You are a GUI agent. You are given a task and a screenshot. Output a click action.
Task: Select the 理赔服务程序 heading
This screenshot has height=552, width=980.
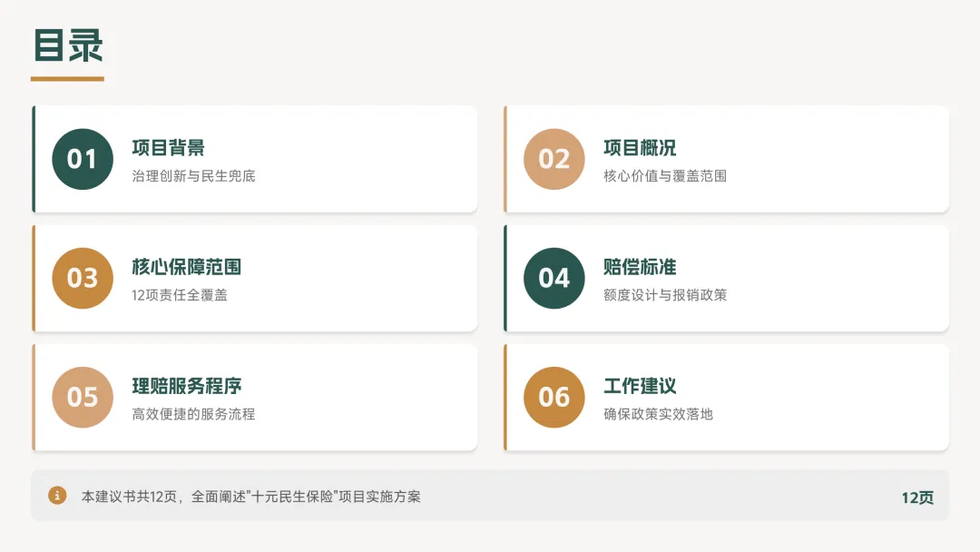(x=186, y=386)
